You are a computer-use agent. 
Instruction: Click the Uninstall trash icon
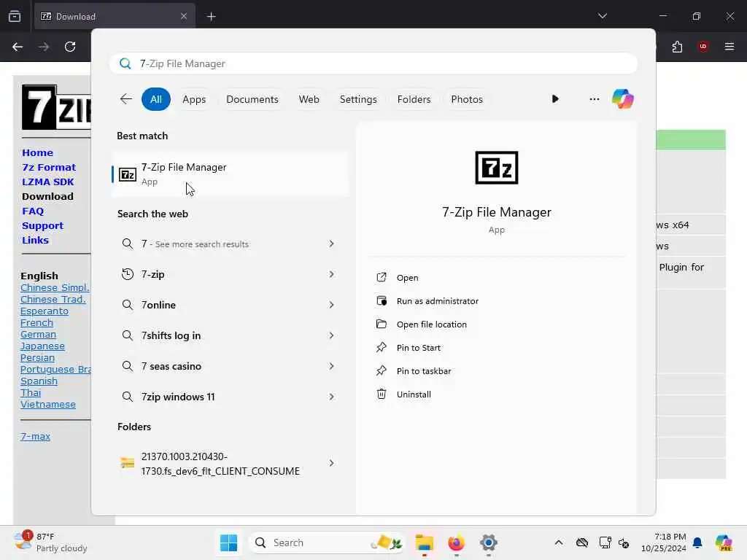pyautogui.click(x=381, y=394)
